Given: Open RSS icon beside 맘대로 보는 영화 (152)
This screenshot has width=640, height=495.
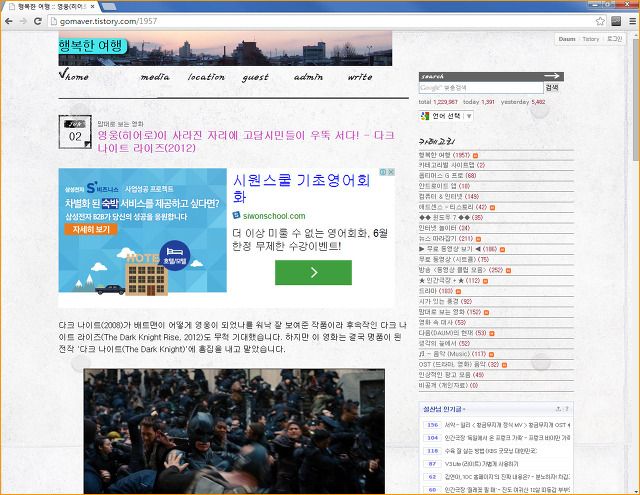Looking at the screenshot, I should tap(486, 312).
